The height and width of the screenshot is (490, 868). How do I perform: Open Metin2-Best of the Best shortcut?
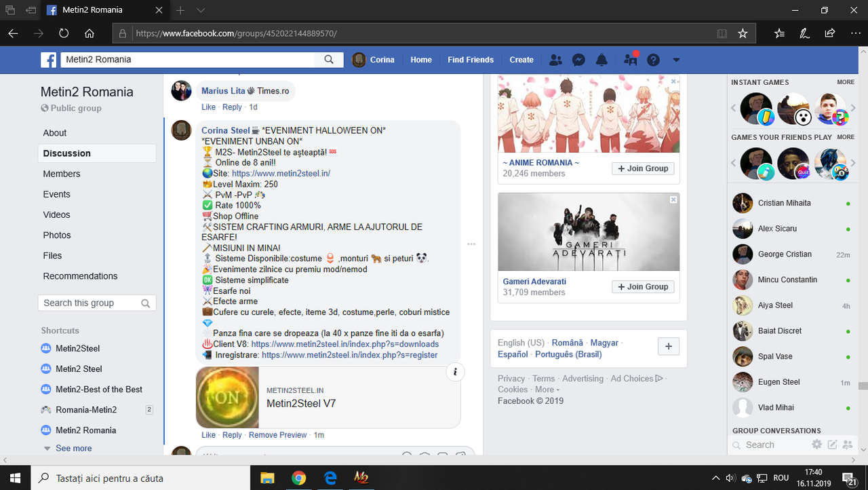(99, 390)
